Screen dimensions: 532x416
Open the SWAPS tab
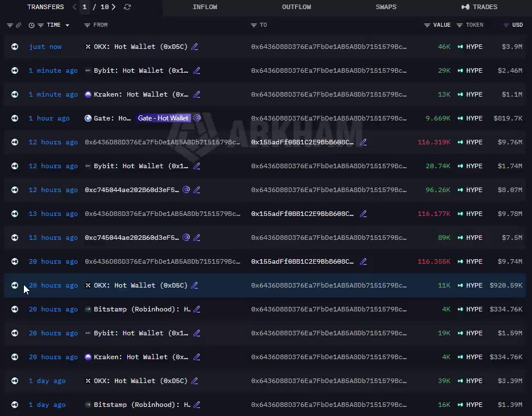tap(386, 7)
